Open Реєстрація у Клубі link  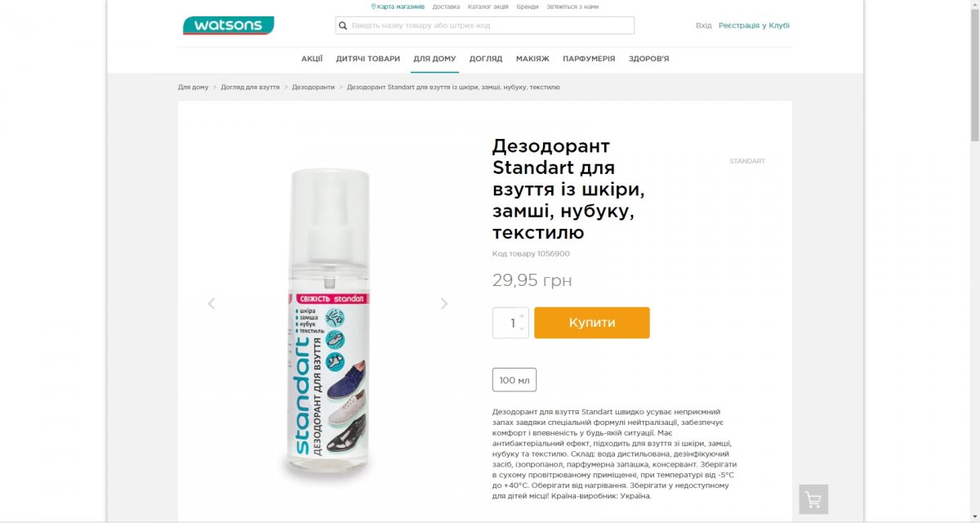[754, 25]
